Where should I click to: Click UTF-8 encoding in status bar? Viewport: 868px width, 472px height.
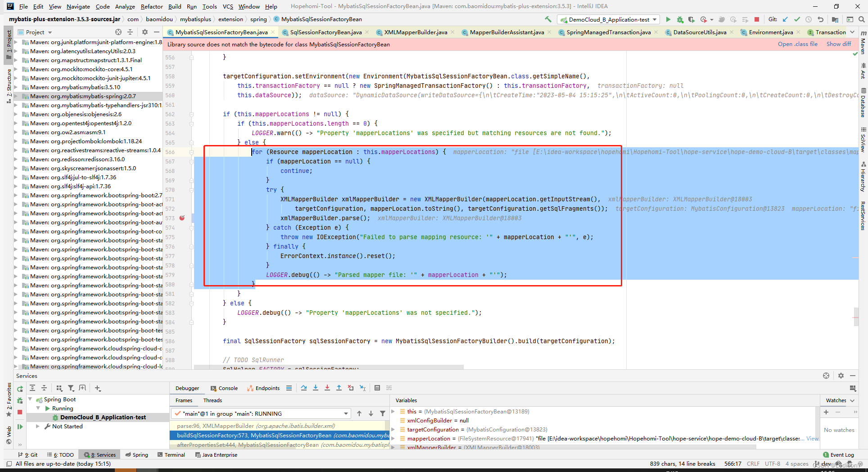coord(773,463)
